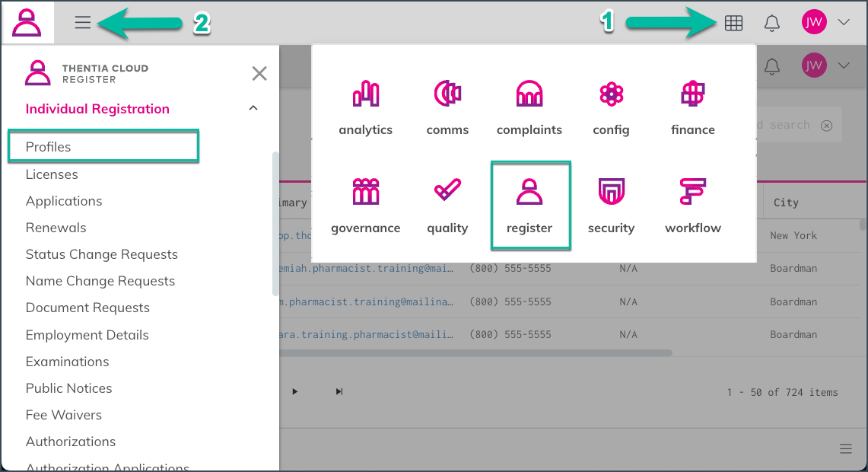Open the config app
This screenshot has height=472, width=868.
[611, 109]
